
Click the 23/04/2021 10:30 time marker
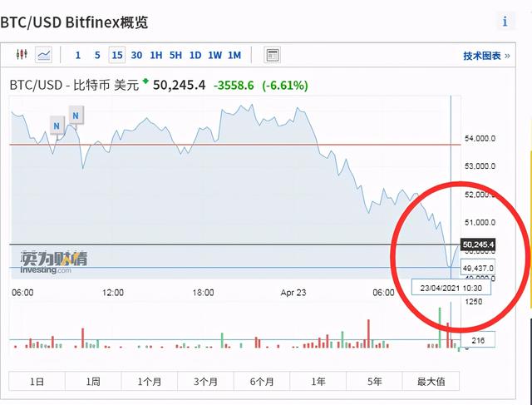(451, 287)
